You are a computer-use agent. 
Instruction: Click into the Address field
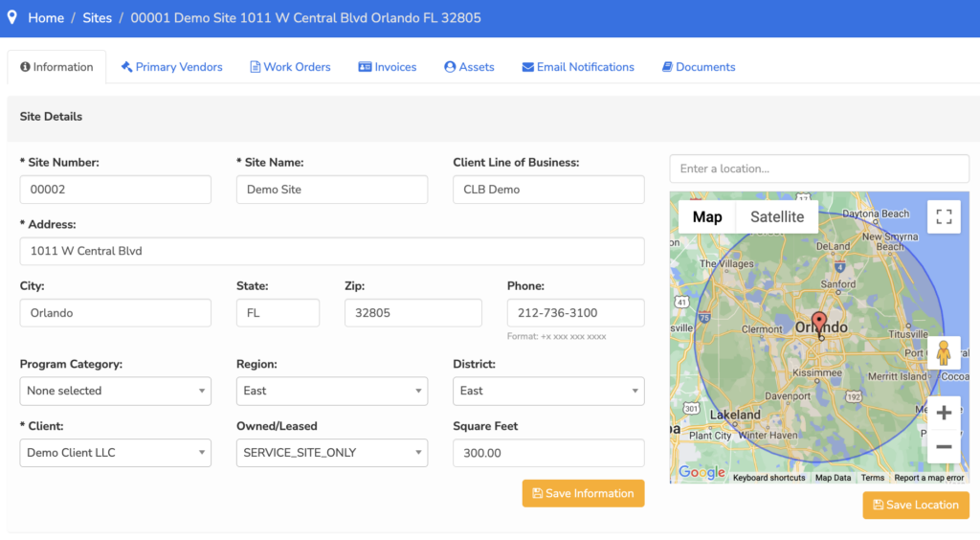(332, 251)
